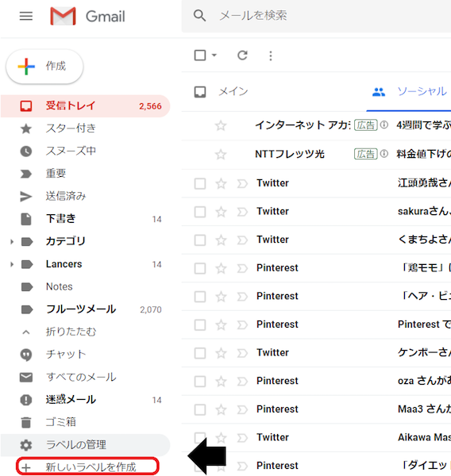
Task: Mark the 鶏モモ Pinterest email as important
Action: pos(242,268)
